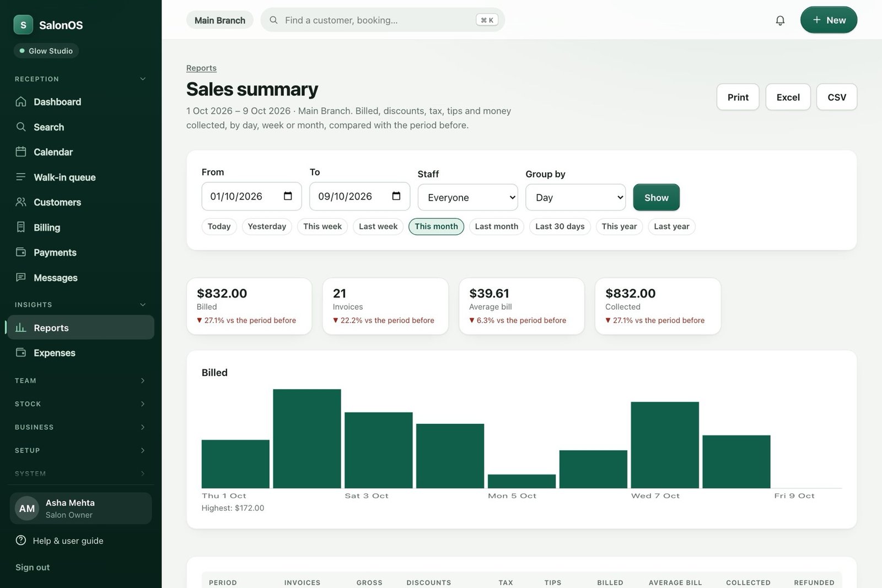Open the To date calendar picker icon

click(396, 196)
